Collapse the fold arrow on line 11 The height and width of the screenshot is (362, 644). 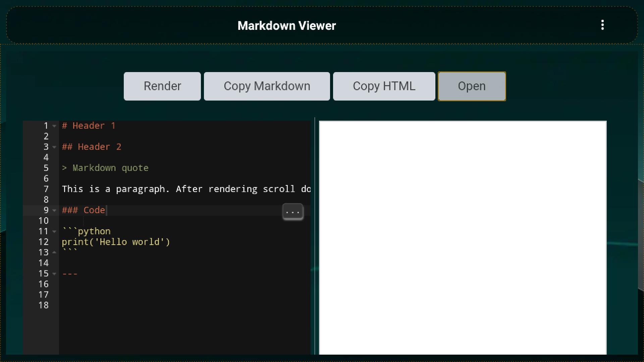point(54,232)
